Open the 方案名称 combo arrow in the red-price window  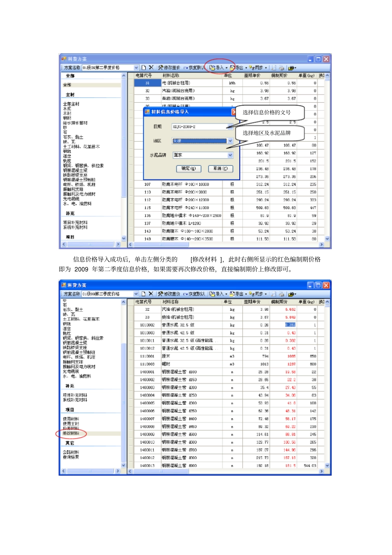(x=136, y=294)
